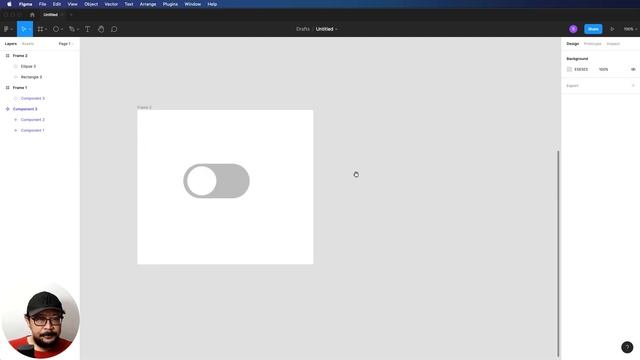Viewport: 640px width, 360px height.
Task: Select the Frame 2 label on canvas
Action: pos(144,107)
